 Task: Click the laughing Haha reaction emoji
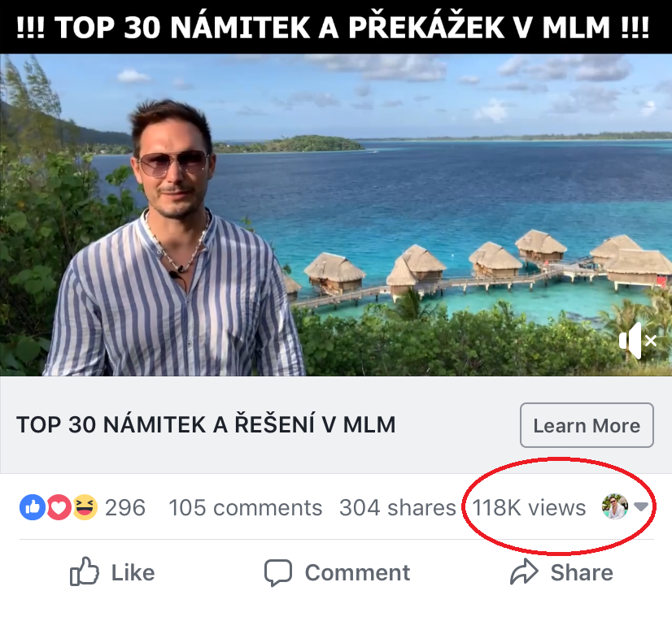(x=85, y=507)
